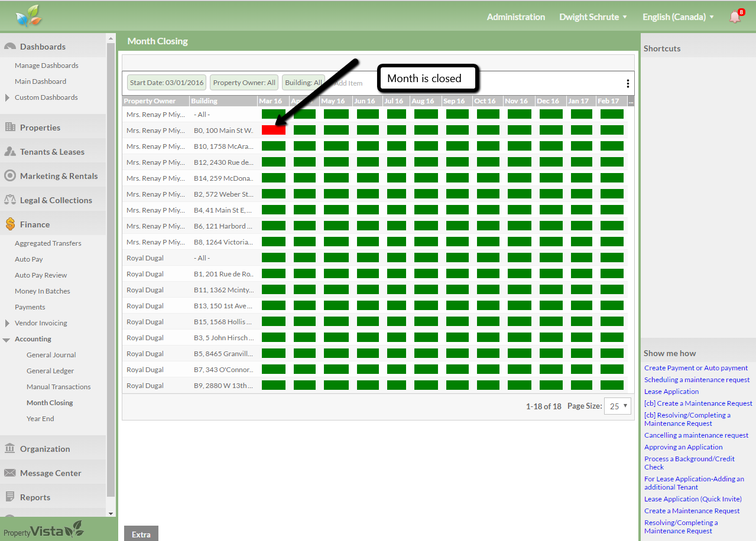This screenshot has height=541, width=756.
Task: Click the Properties building icon
Action: tap(10, 127)
